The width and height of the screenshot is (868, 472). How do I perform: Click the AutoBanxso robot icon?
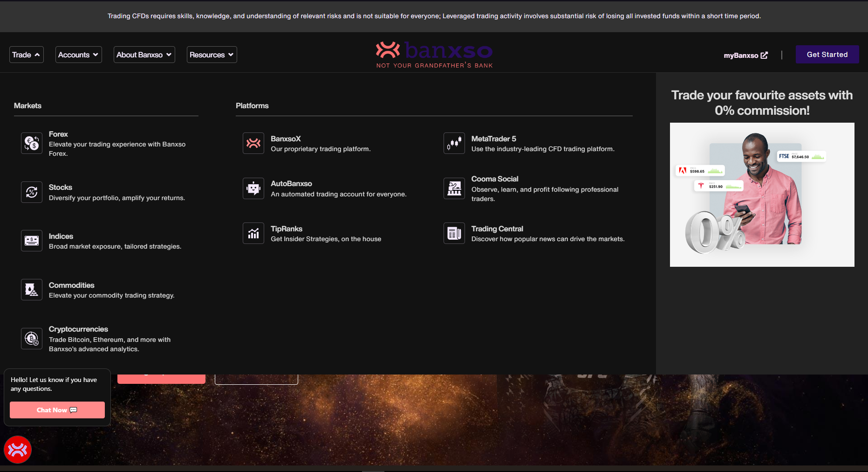coord(253,188)
